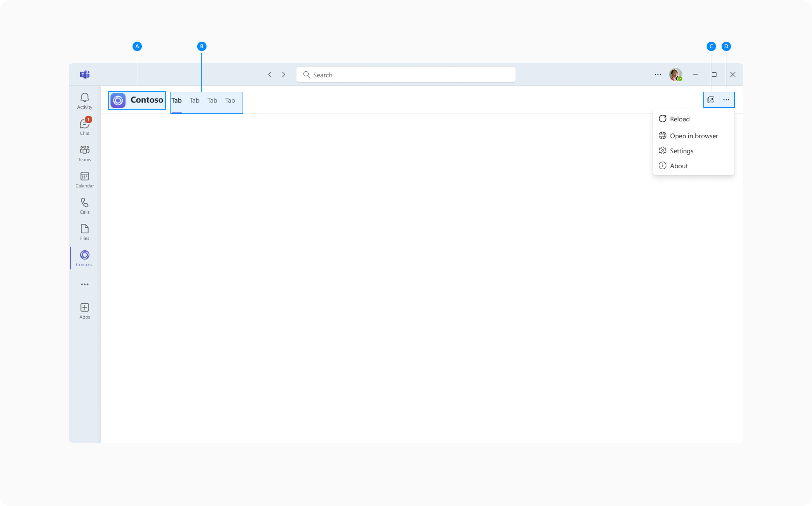This screenshot has height=506, width=812.
Task: Go to Teams in sidebar
Action: coord(85,153)
